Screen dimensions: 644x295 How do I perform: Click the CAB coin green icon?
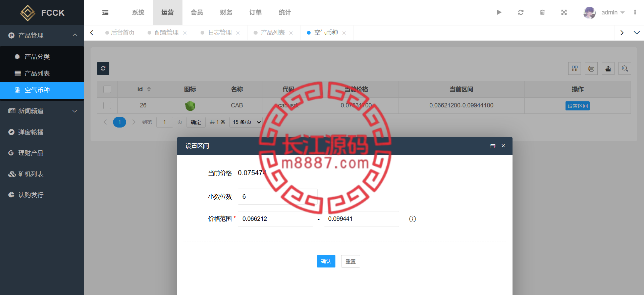(x=190, y=106)
